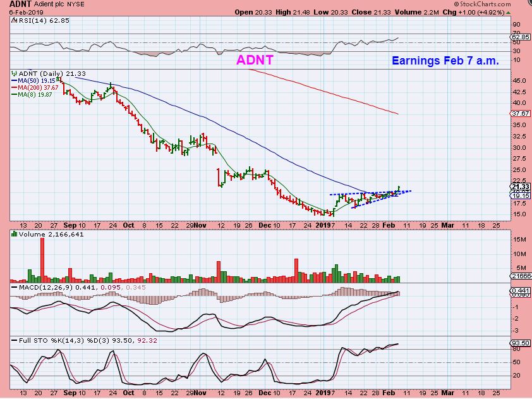Screen dimensions: 532x399
Task: Click the 19.15 price tag on the right axis
Action: click(x=521, y=195)
